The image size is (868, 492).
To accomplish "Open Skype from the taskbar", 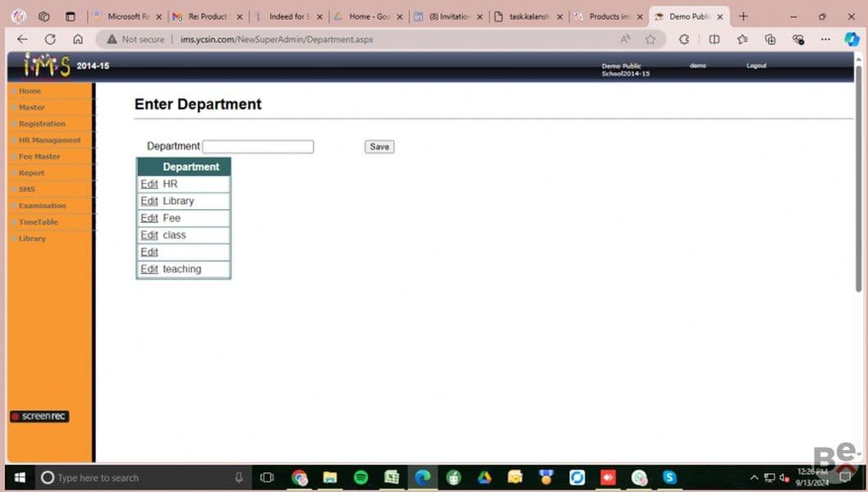I will (669, 477).
